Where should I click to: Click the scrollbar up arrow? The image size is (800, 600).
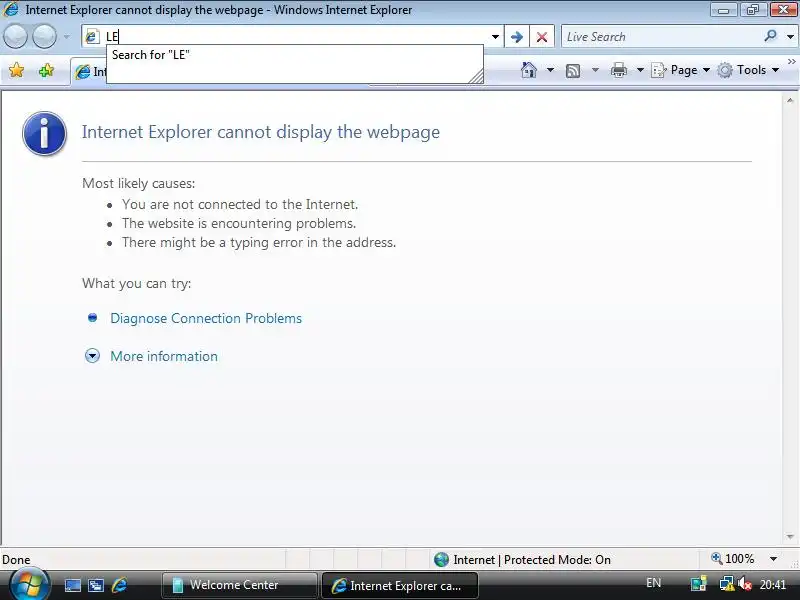790,101
